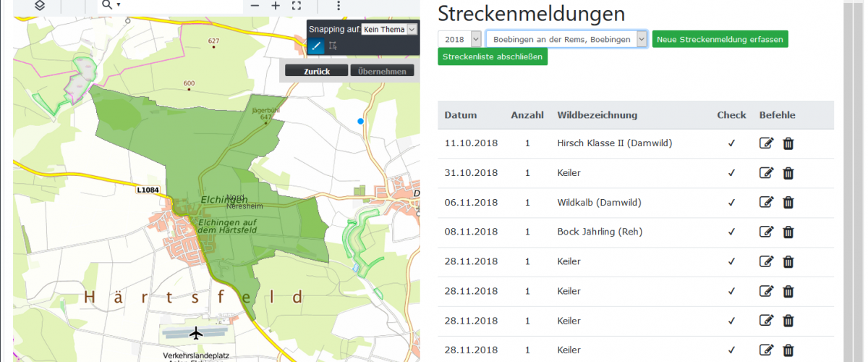Open the Snapping auf Kein Thema dropdown
The image size is (868, 362).
click(389, 30)
